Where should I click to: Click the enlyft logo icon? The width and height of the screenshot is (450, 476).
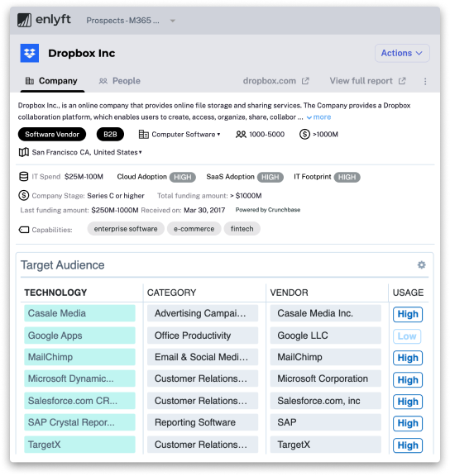point(24,21)
